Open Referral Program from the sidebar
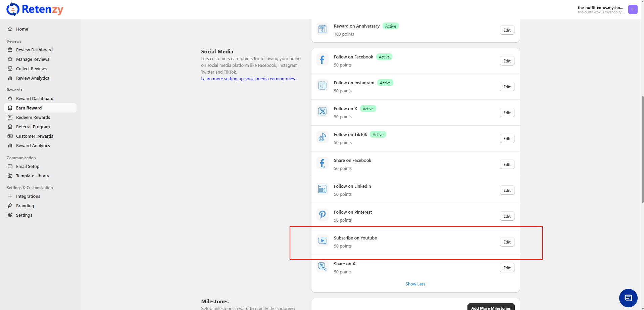 coord(33,127)
